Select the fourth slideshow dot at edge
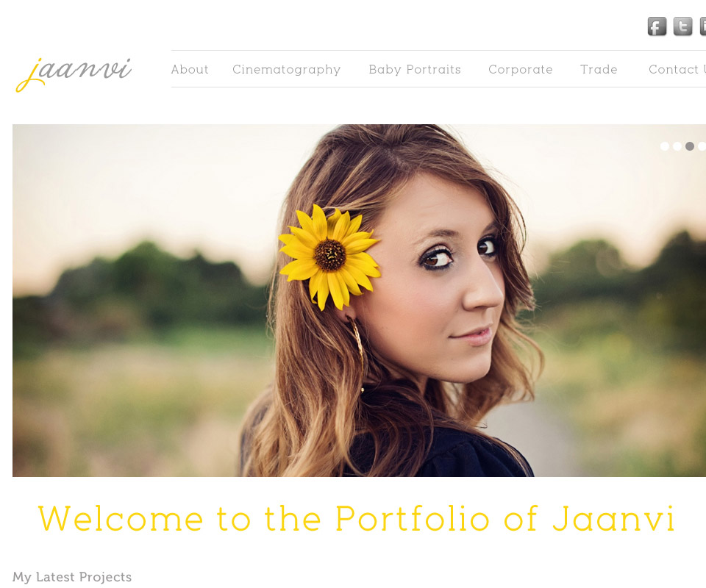 (702, 146)
